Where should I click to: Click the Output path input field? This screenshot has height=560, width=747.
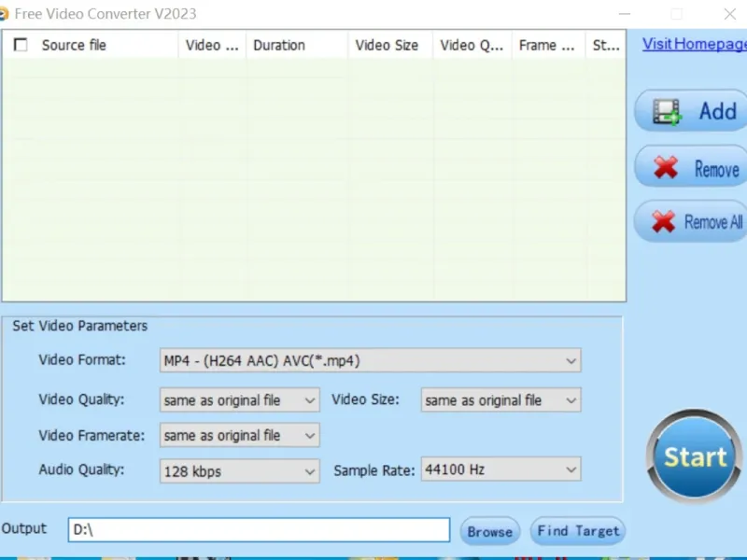(x=259, y=529)
